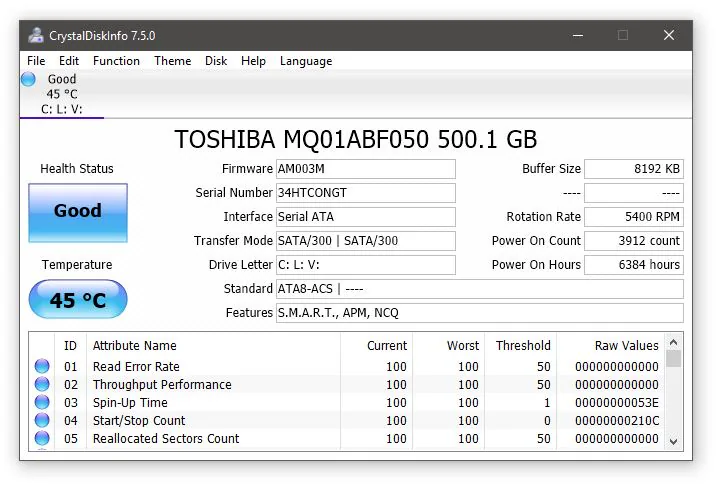Image resolution: width=717 pixels, height=486 pixels.
Task: Minimize the CrystalDiskInfo window
Action: pos(578,35)
